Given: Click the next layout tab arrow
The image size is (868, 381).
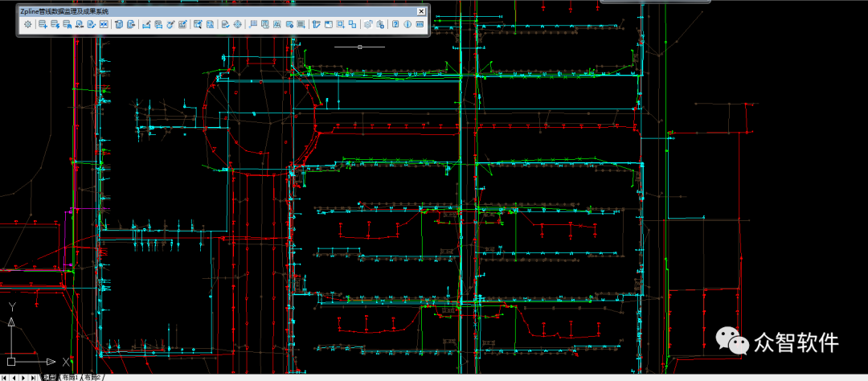Looking at the screenshot, I should click(x=23, y=377).
